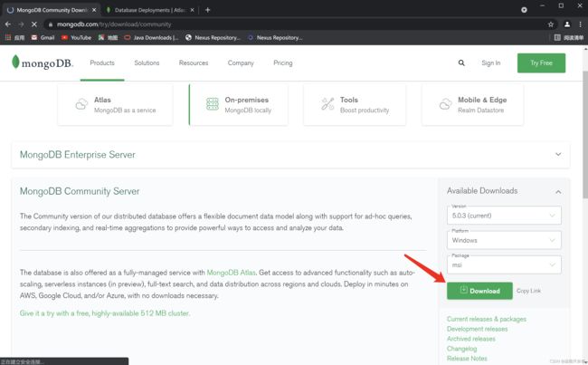
Task: Select the Tools Boost productivity card
Action: (x=355, y=104)
